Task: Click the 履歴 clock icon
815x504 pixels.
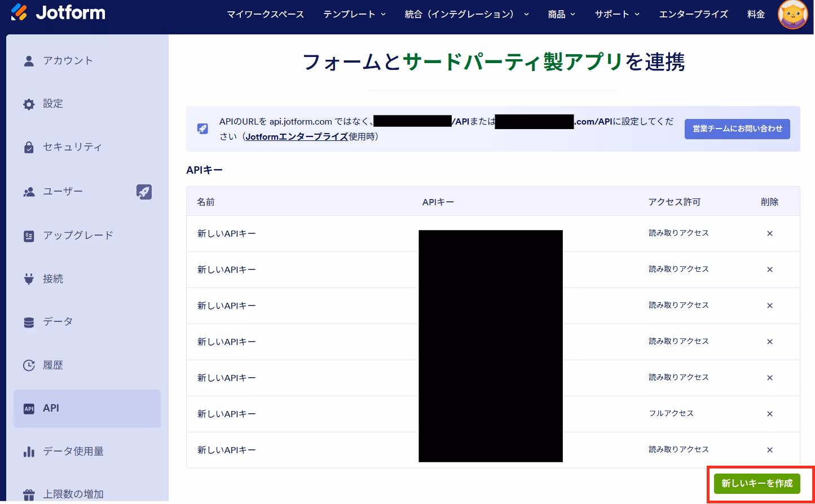Action: coord(29,365)
